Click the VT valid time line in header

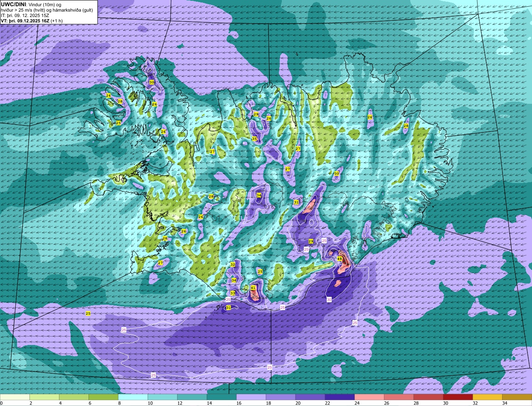coord(32,21)
